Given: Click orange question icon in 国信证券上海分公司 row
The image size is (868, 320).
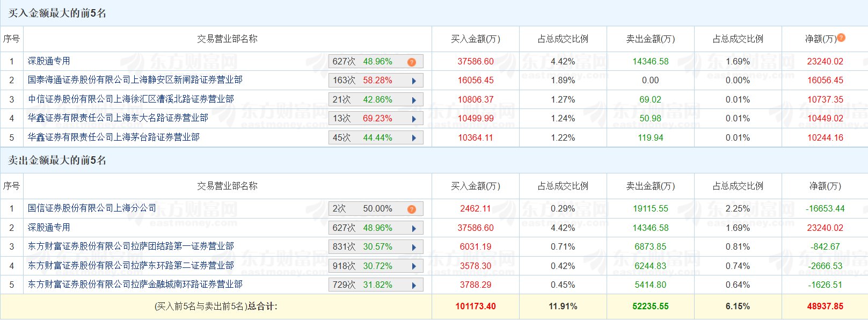Looking at the screenshot, I should (x=412, y=209).
